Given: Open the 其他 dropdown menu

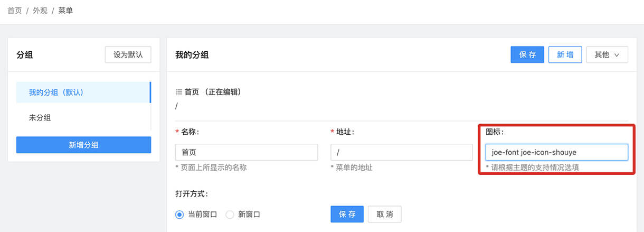Looking at the screenshot, I should [607, 54].
